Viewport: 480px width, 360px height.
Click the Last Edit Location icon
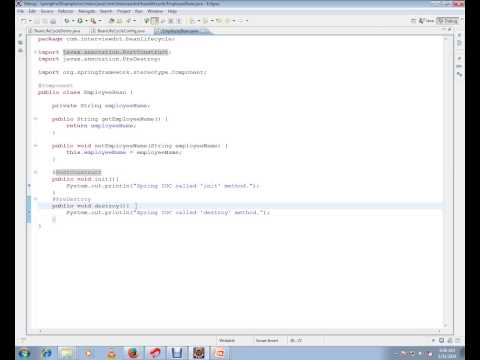tap(219, 21)
